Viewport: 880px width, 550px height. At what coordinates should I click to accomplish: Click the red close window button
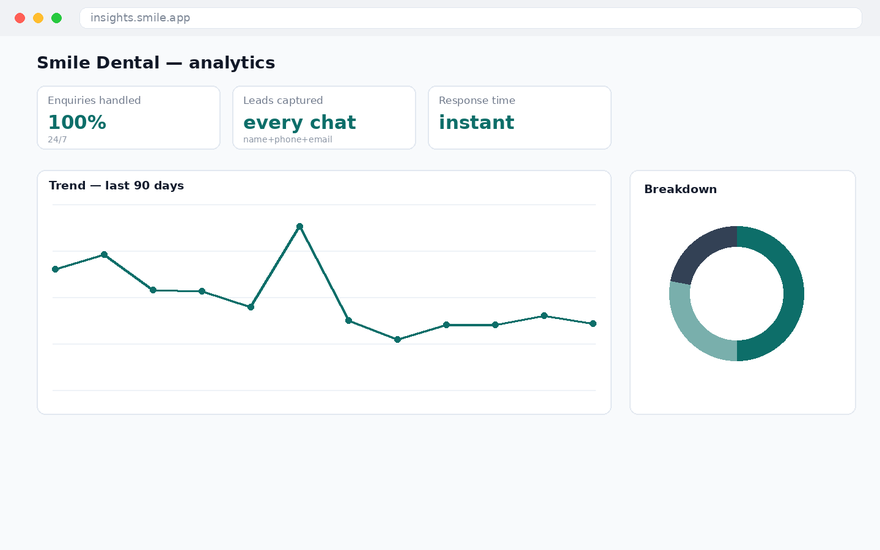[20, 18]
